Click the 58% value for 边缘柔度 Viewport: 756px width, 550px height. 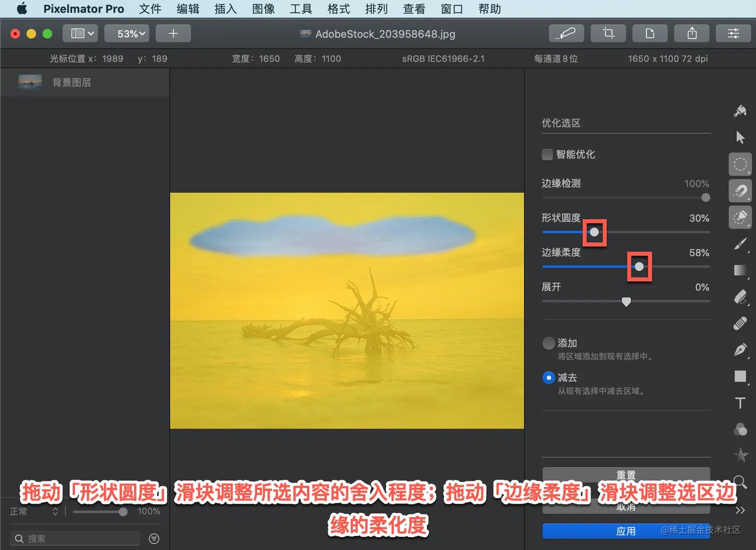[699, 253]
